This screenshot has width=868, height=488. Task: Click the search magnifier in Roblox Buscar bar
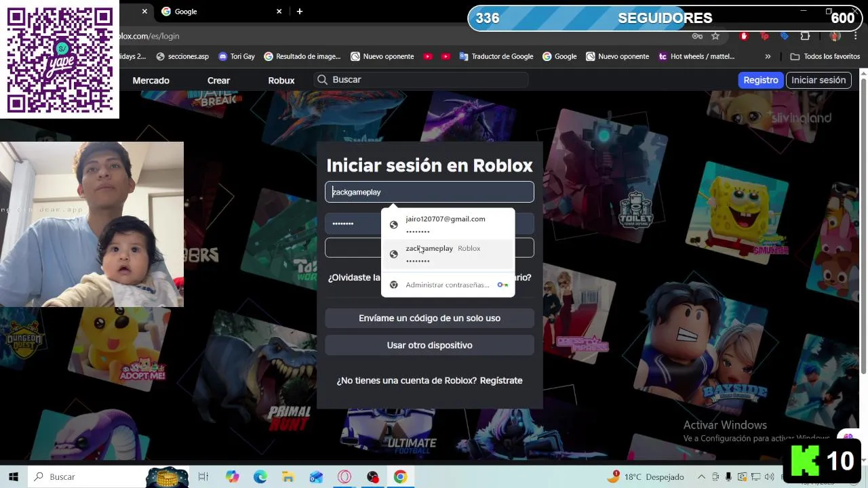click(323, 80)
